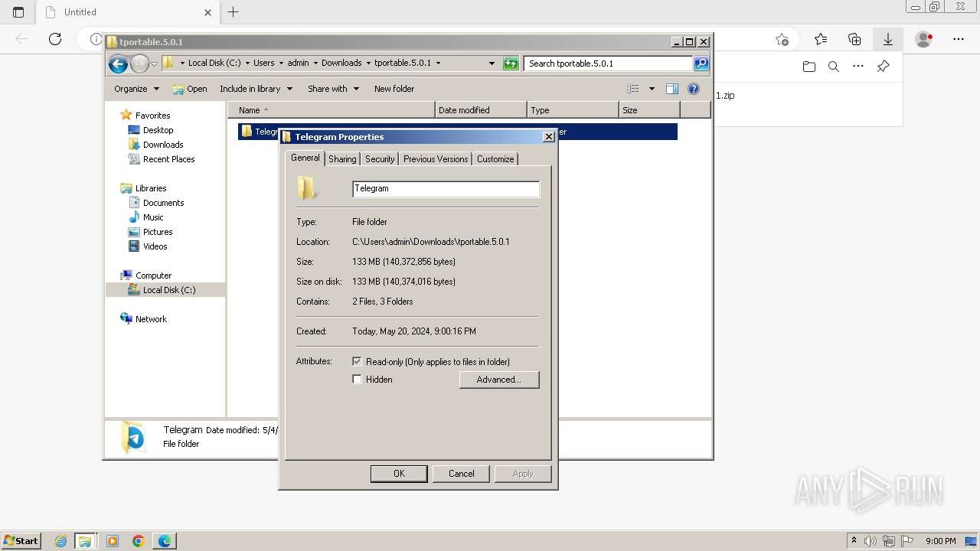
Task: Select Network in navigation pane
Action: pos(151,319)
